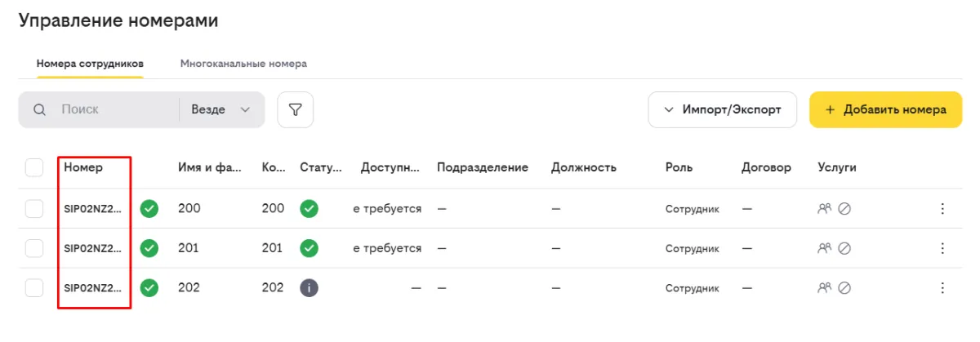Open three-dot menu for row 202

point(942,287)
